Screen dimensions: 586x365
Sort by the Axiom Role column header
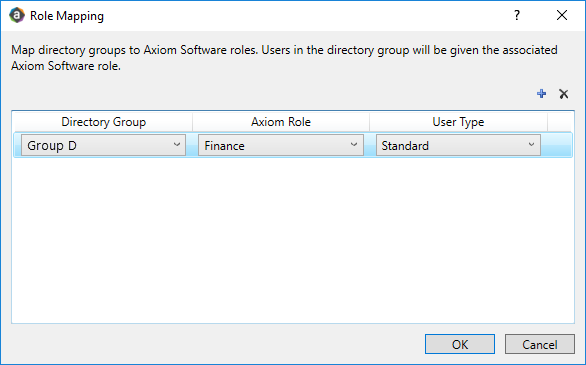(x=281, y=122)
